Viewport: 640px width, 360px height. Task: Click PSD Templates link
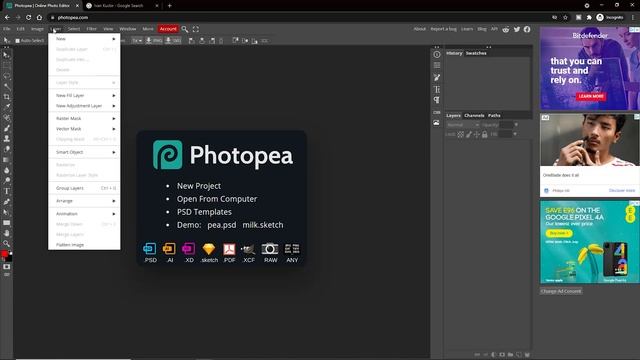coord(204,212)
